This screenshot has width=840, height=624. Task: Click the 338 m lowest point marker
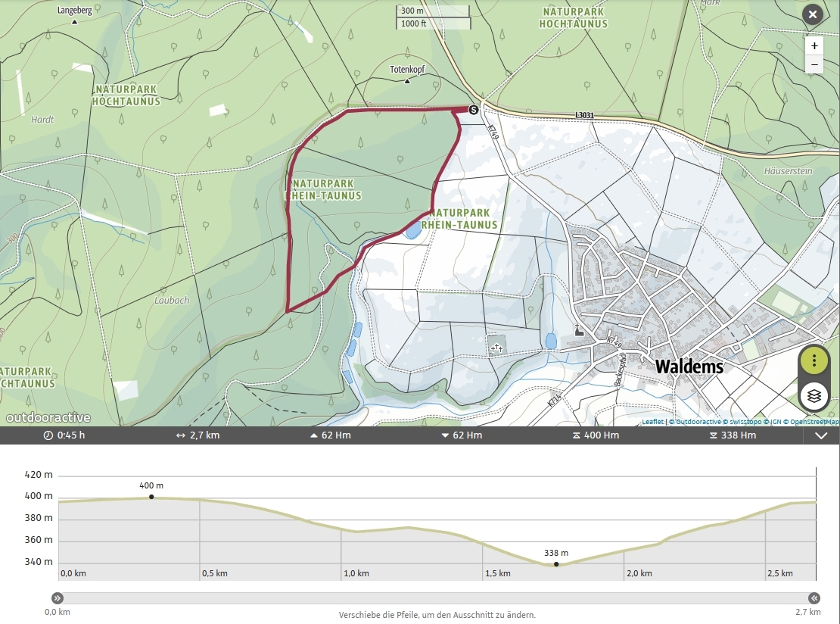coord(556,564)
